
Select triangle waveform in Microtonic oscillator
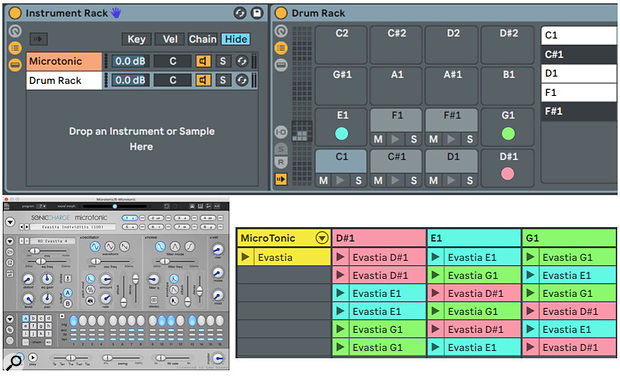click(110, 247)
